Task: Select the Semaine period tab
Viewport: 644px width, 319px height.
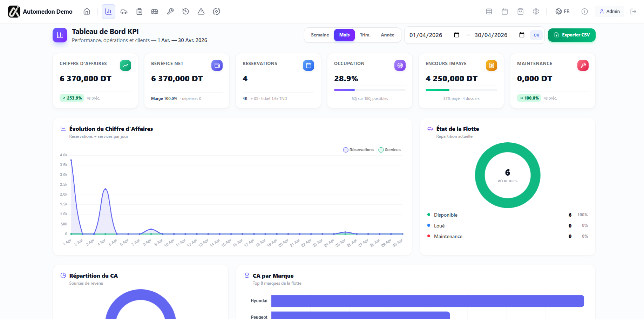Action: click(x=320, y=35)
